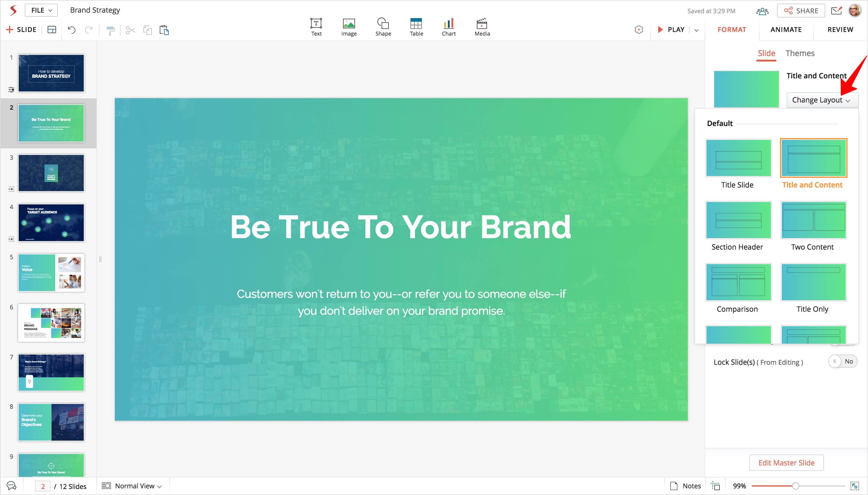Open Normal View mode dropdown
868x495 pixels.
[132, 486]
